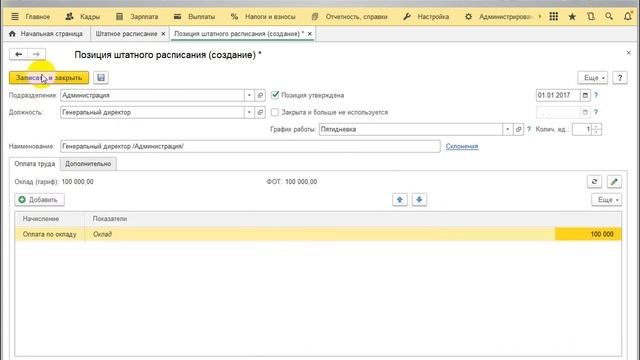
Task: Switch to Начальная страница tab
Action: coord(46,34)
